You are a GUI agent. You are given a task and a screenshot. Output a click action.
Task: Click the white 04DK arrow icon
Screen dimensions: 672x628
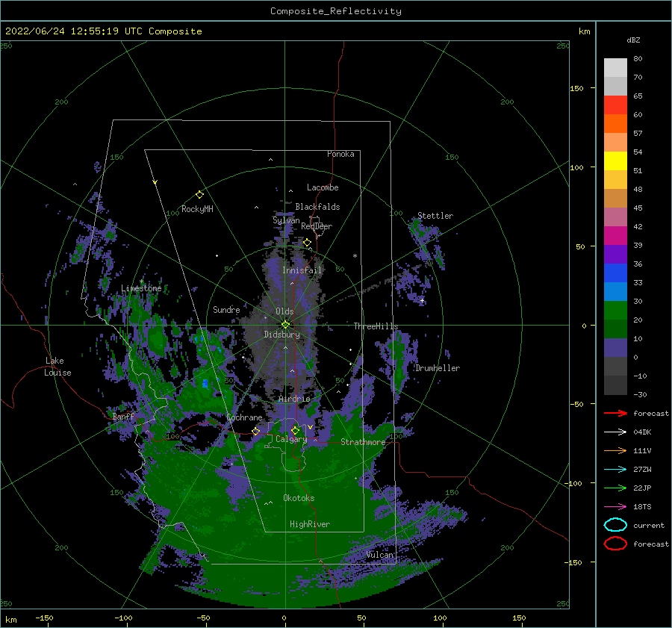pyautogui.click(x=615, y=432)
